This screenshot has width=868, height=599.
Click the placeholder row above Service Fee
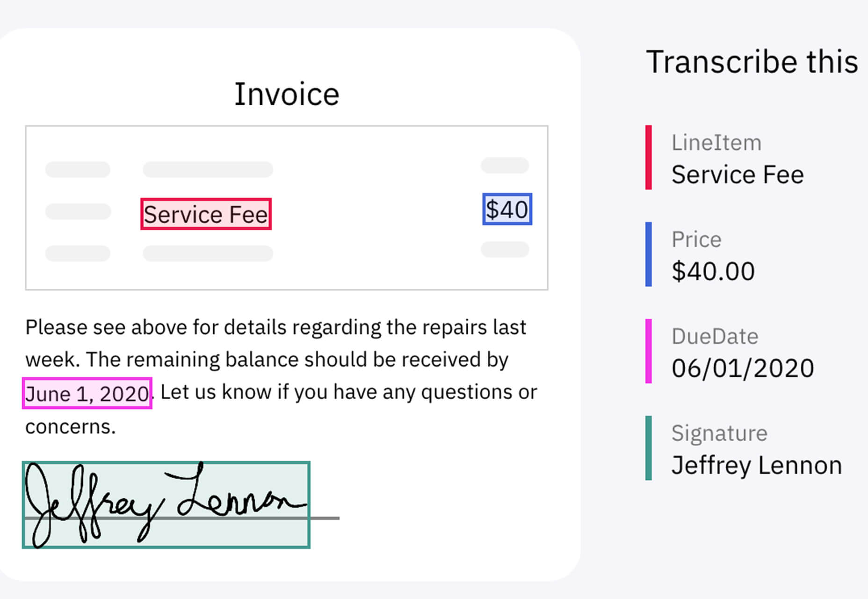(x=208, y=169)
